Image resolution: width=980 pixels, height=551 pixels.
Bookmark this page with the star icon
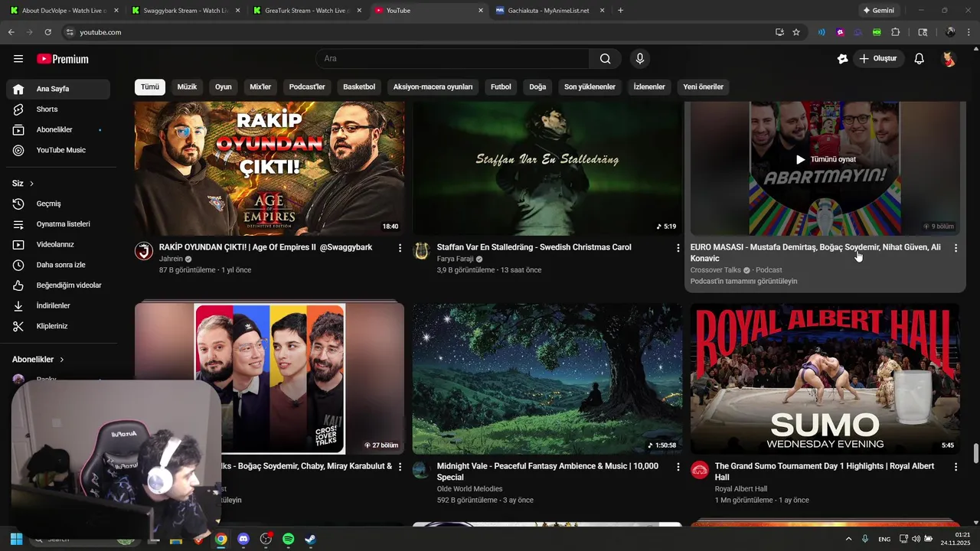[796, 32]
